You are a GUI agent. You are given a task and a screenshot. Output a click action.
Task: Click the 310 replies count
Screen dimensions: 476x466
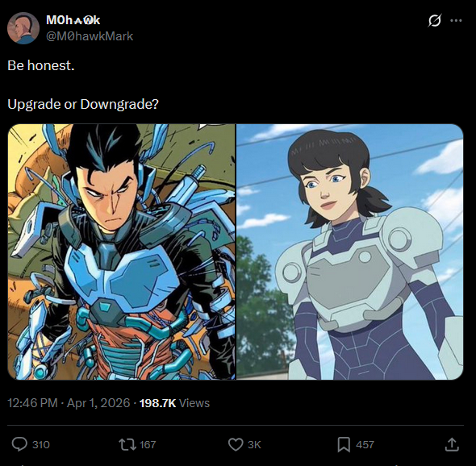point(41,445)
